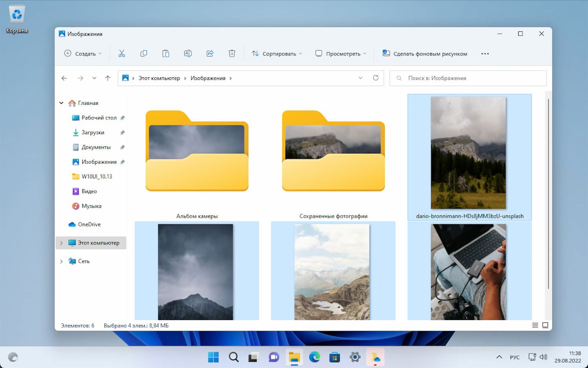Switch to details list view
This screenshot has width=588, height=368.
535,325
